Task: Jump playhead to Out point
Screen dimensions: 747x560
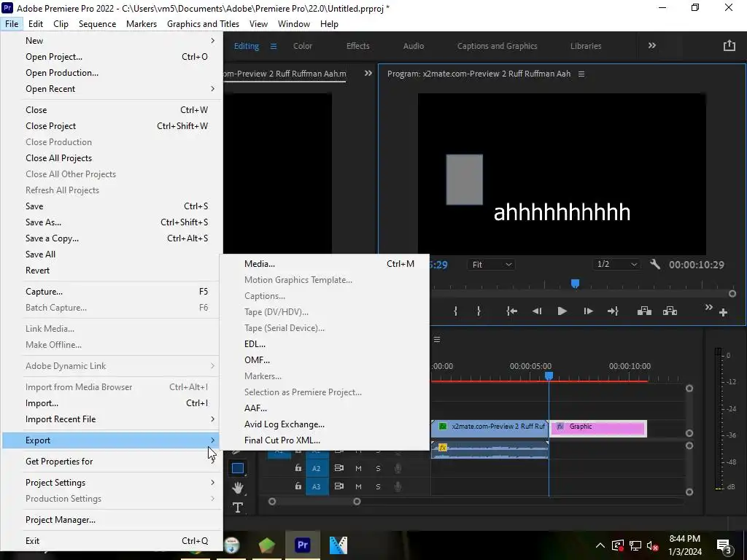Action: pyautogui.click(x=613, y=311)
